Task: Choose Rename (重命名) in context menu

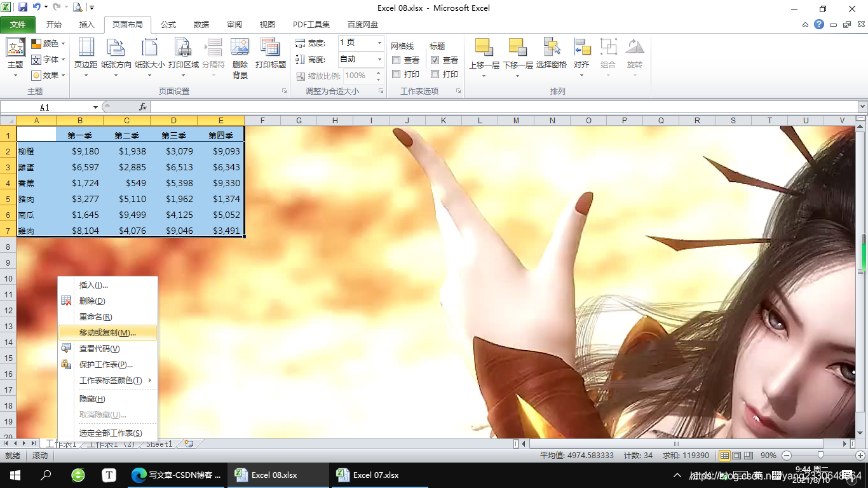Action: [107, 317]
